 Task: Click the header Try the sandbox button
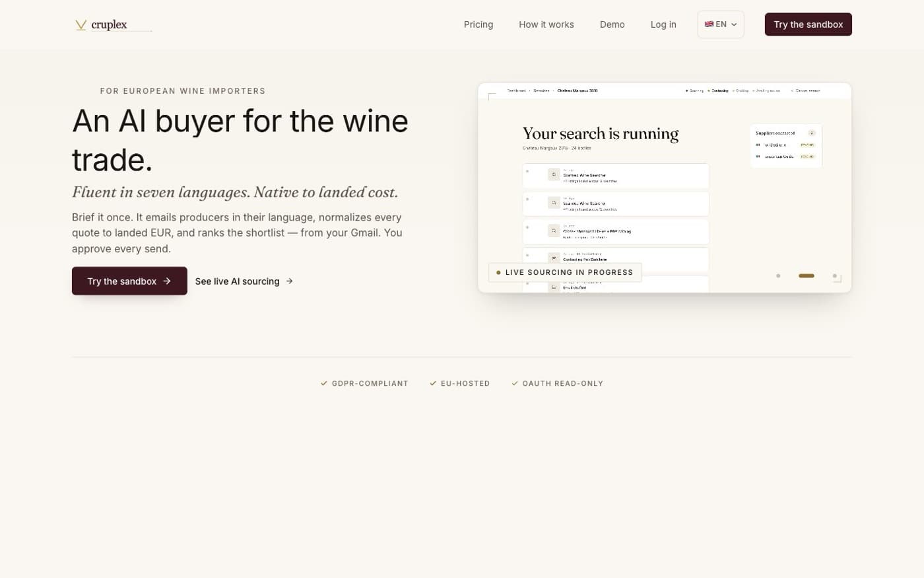pyautogui.click(x=808, y=24)
